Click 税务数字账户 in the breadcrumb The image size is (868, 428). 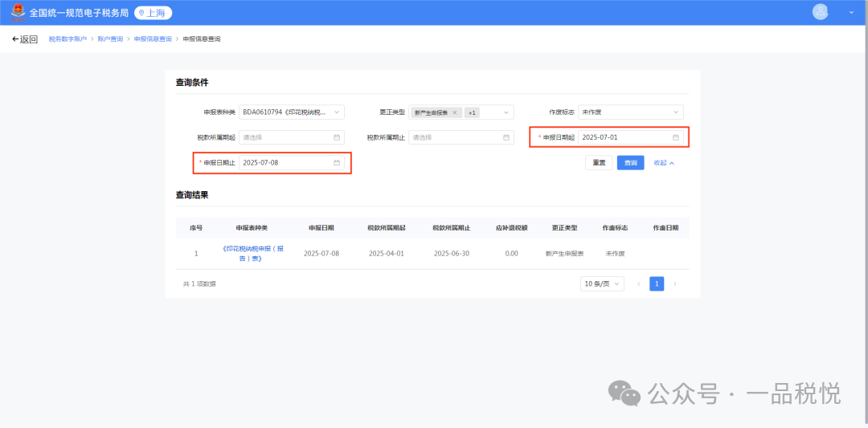click(68, 39)
